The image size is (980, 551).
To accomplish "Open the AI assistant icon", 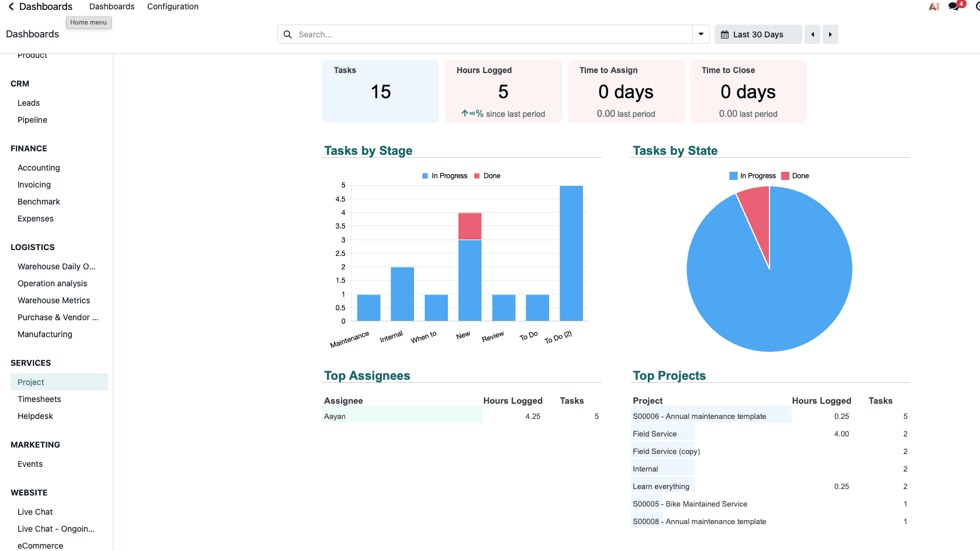I will coord(934,6).
